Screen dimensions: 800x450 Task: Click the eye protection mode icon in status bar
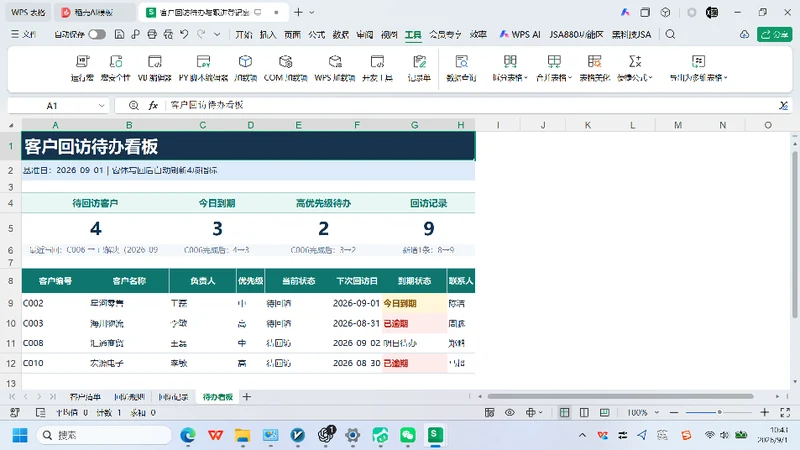tap(510, 412)
